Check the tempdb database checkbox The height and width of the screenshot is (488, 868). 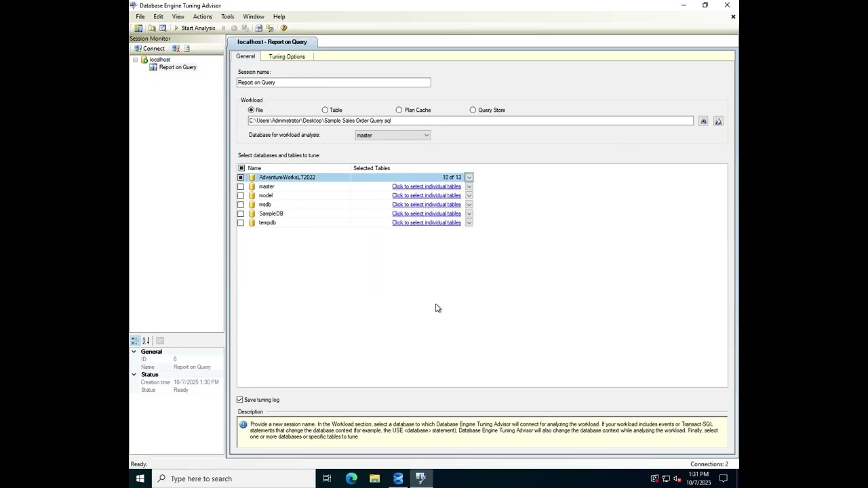pyautogui.click(x=241, y=223)
